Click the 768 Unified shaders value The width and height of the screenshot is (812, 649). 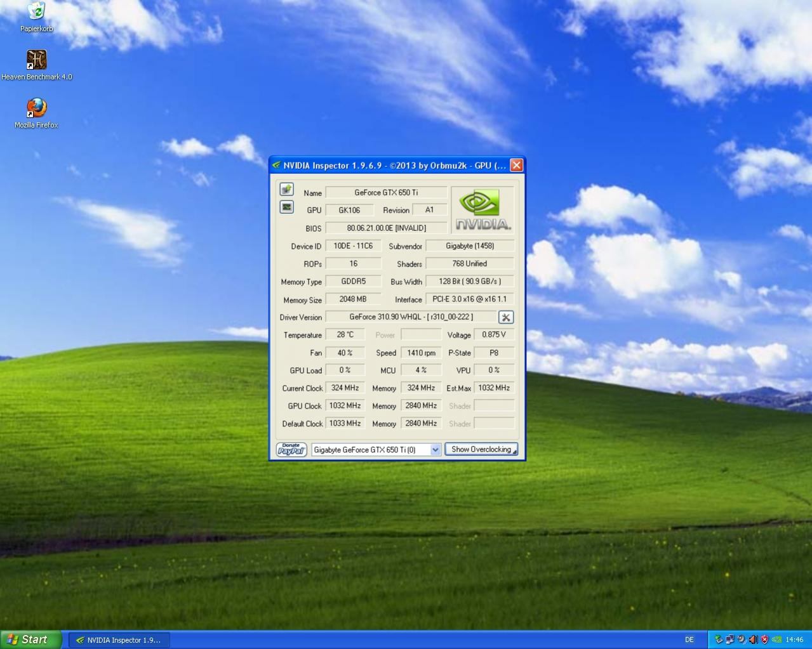470,263
